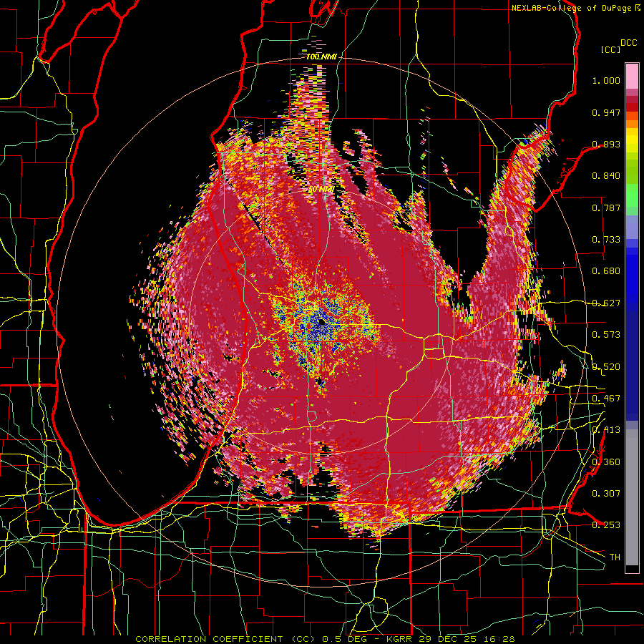
Task: Click the 0.787 scale value
Action: pyautogui.click(x=606, y=208)
